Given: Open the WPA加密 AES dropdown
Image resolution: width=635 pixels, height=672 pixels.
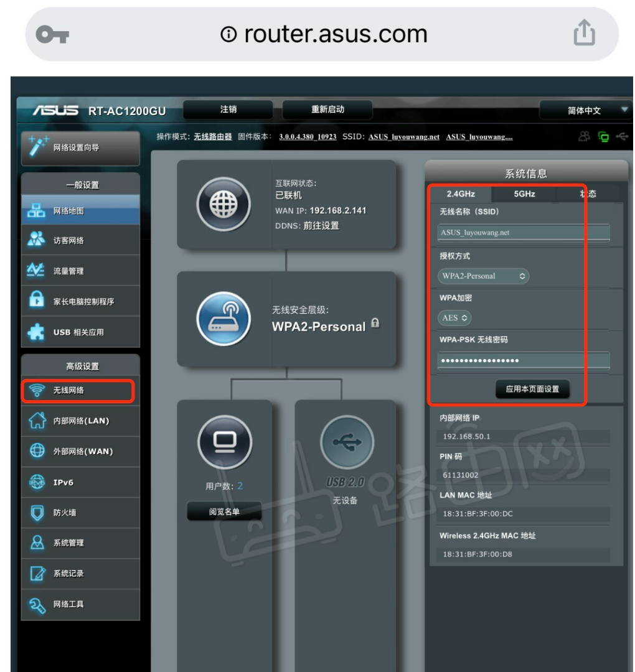Looking at the screenshot, I should click(454, 317).
